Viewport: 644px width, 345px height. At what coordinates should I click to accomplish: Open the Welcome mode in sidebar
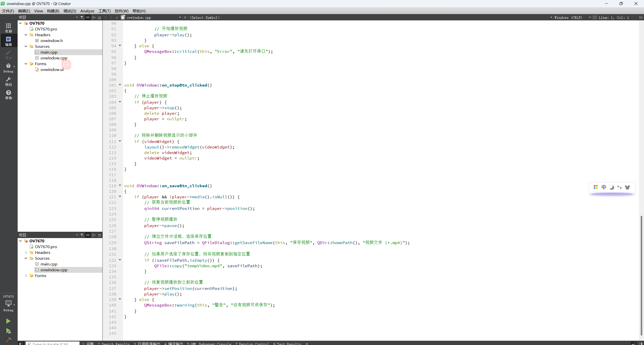click(x=8, y=28)
